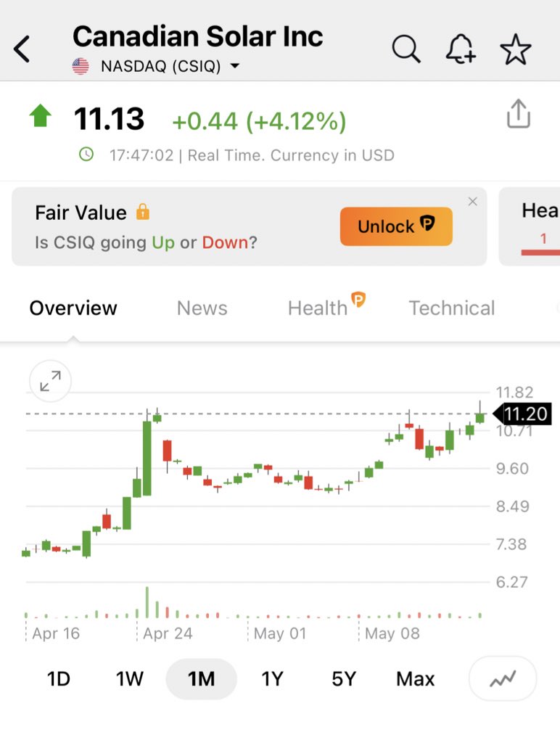The width and height of the screenshot is (560, 743).
Task: Select the 1M chart range
Action: (x=202, y=678)
